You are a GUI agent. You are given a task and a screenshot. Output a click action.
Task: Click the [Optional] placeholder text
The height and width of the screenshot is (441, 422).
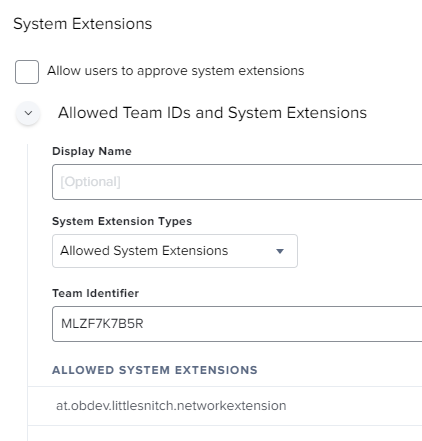click(90, 182)
